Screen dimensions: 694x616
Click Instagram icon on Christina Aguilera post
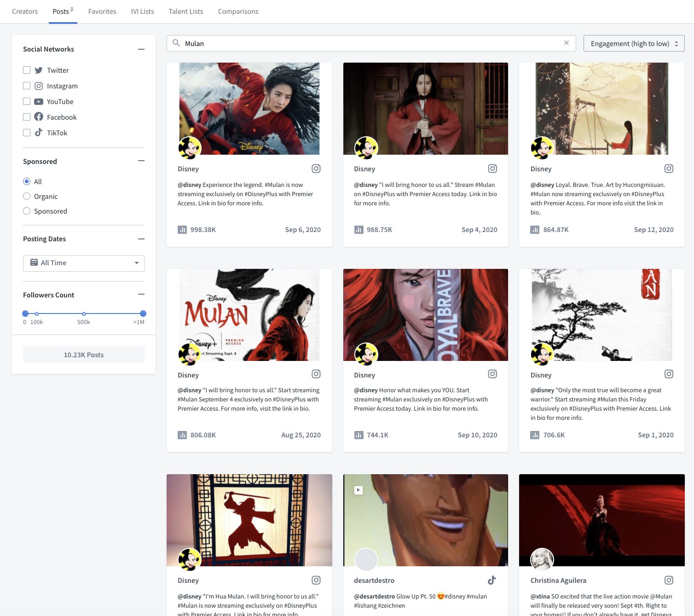coord(669,580)
